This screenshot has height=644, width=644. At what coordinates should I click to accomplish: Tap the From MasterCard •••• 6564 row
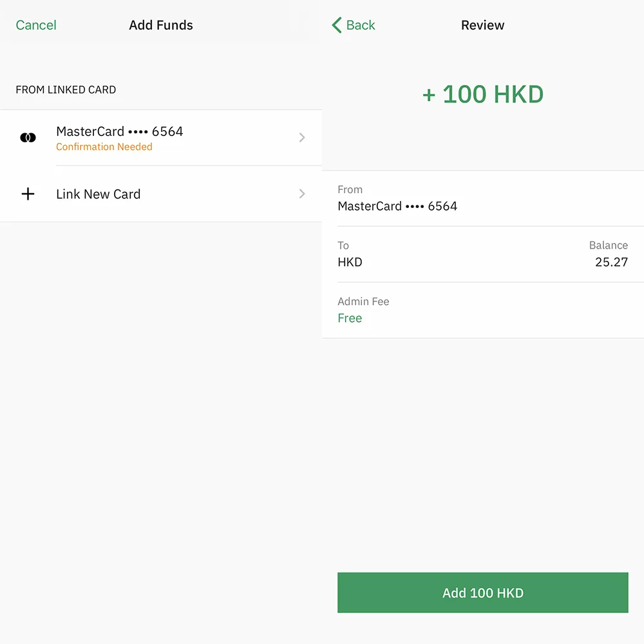pos(483,198)
